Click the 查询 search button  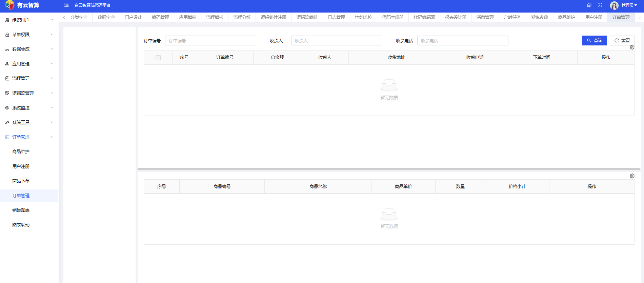tap(594, 40)
